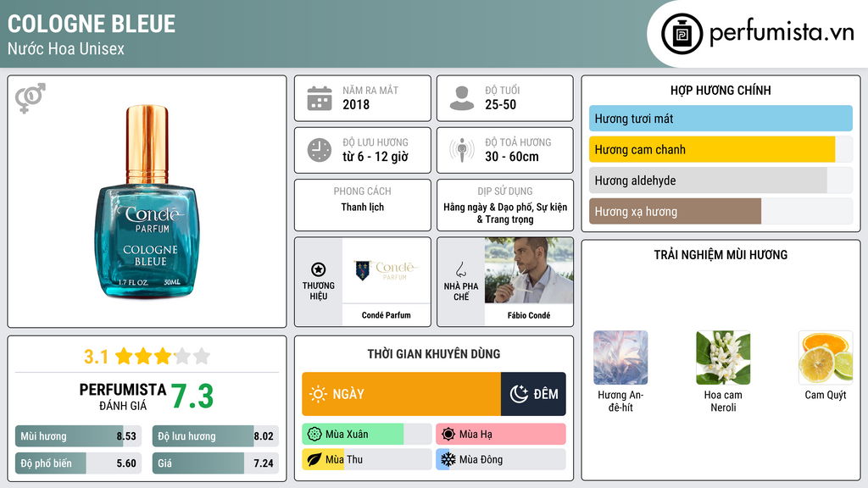Viewport: 868px width, 488px height.
Task: Click the unisex gender symbol icon
Action: pyautogui.click(x=30, y=98)
